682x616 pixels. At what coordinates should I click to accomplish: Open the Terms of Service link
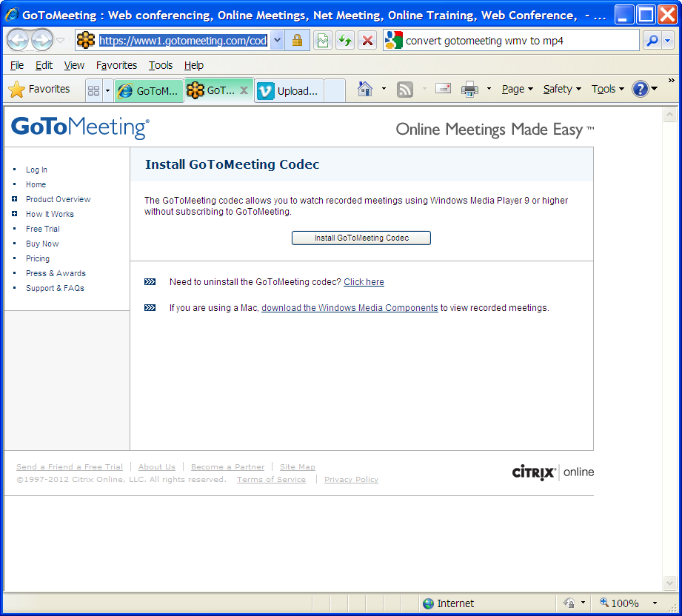271,480
